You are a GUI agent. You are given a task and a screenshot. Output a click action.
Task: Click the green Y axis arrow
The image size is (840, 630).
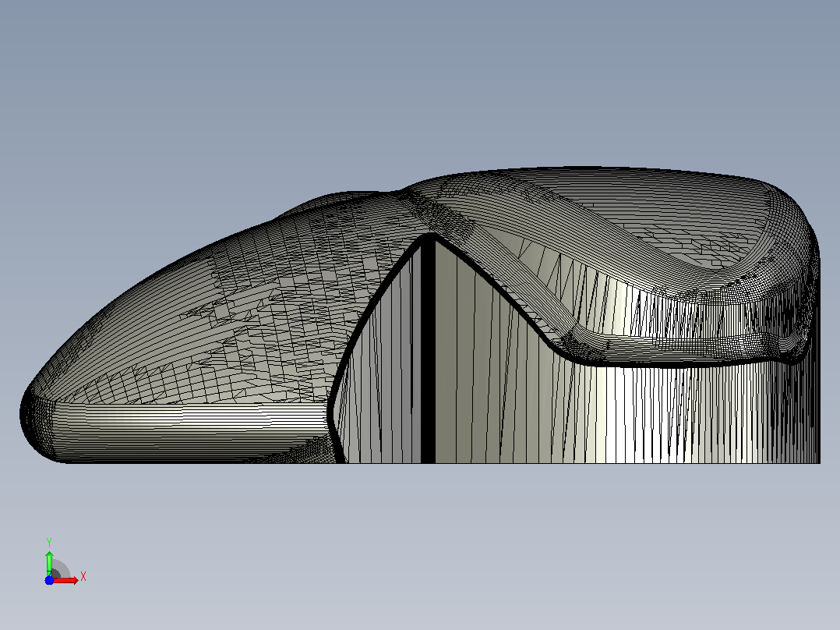(x=49, y=563)
